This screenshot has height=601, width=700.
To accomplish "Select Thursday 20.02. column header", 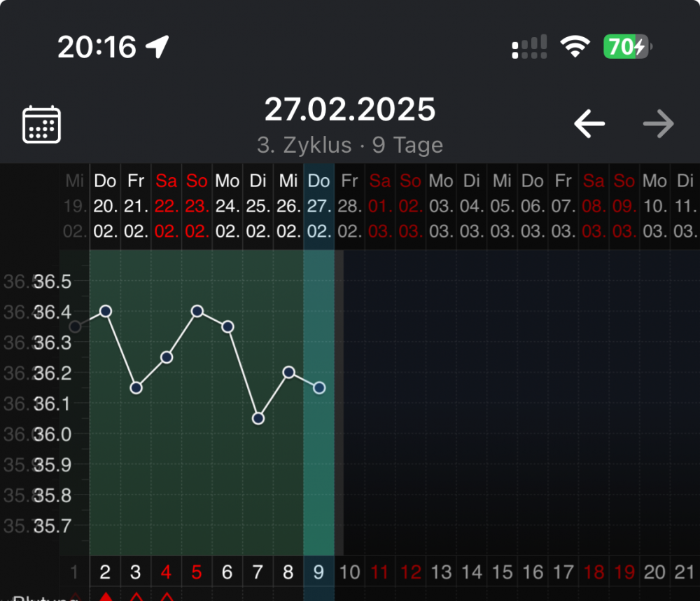I will [106, 206].
